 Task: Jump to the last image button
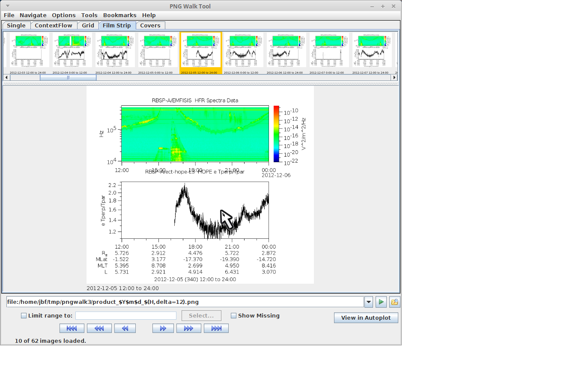(216, 328)
